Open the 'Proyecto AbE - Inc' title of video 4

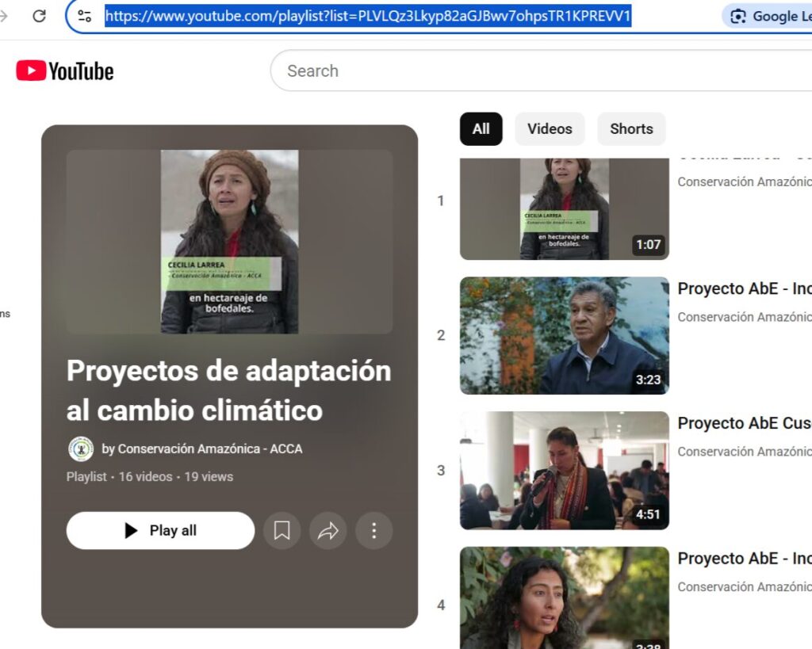745,559
